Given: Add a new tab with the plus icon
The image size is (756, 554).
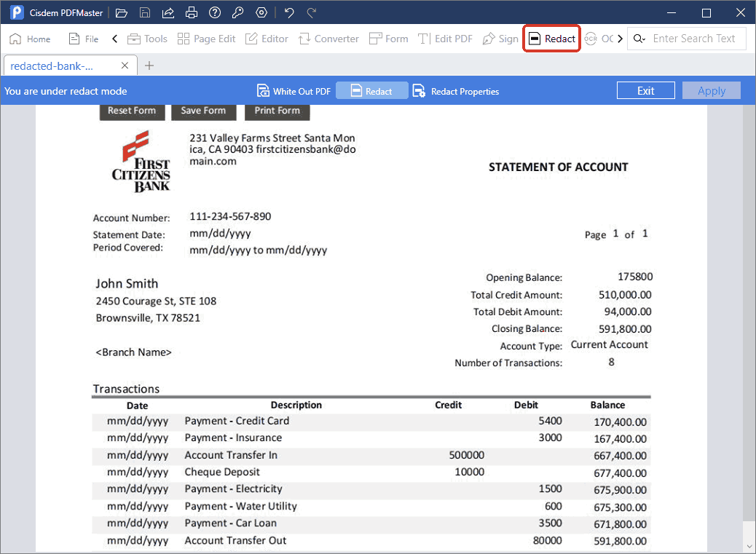Looking at the screenshot, I should [149, 66].
